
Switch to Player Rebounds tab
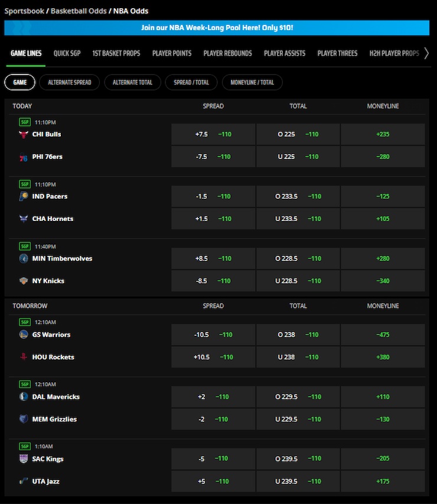pyautogui.click(x=227, y=53)
